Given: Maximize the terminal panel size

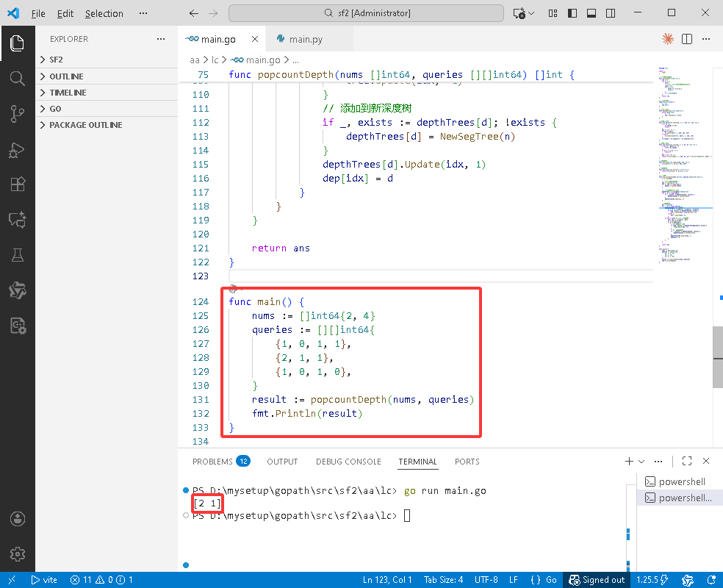Looking at the screenshot, I should coord(686,461).
